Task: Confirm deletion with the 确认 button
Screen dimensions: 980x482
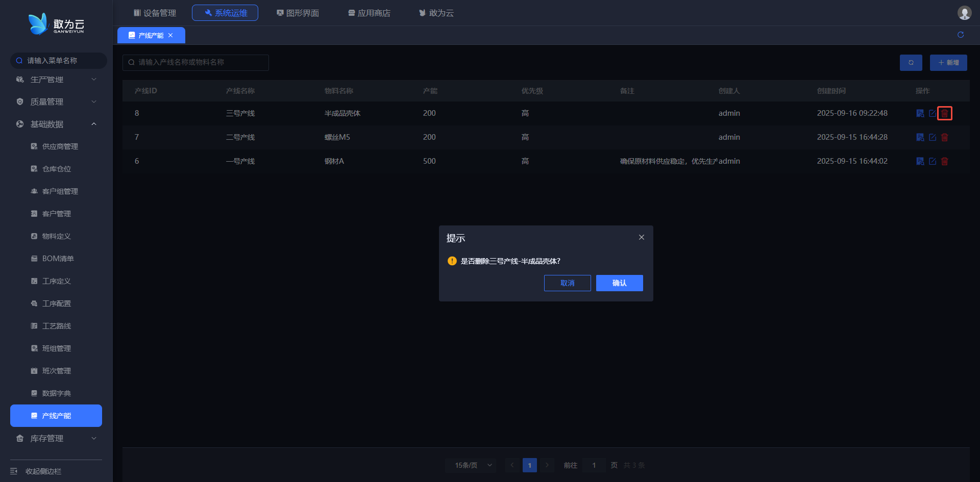Action: [619, 283]
